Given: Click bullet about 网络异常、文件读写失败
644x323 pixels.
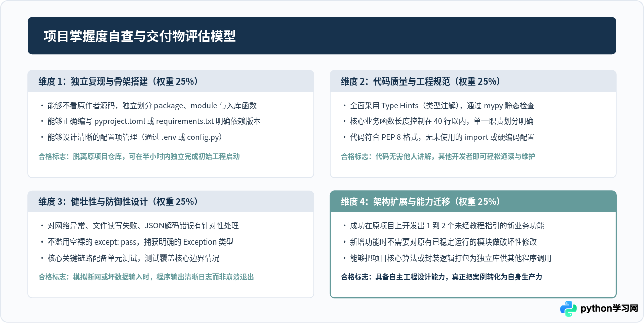Looking at the screenshot, I should click(x=139, y=226).
